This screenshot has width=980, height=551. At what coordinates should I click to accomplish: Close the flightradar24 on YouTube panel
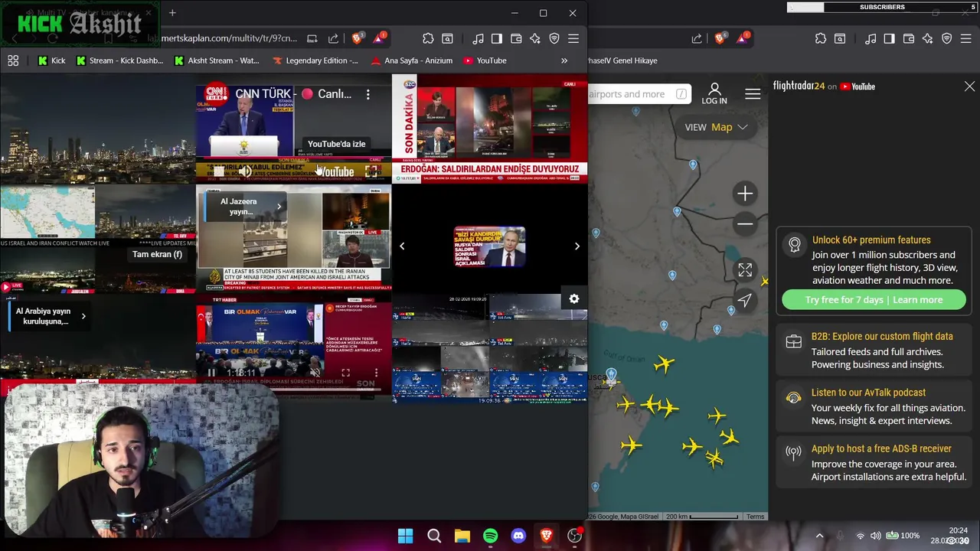click(969, 86)
